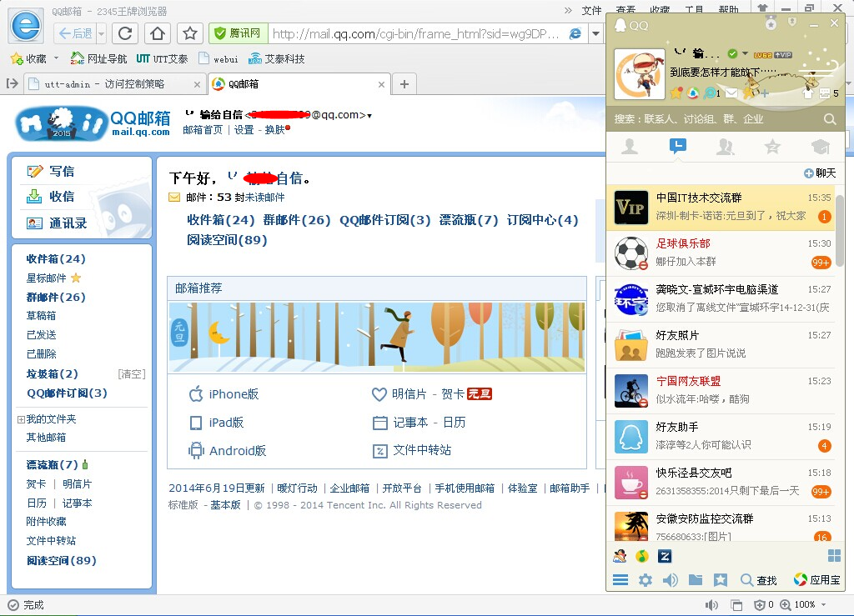The height and width of the screenshot is (616, 854).
Task: Expand the address bar URL dropdown
Action: point(595,33)
